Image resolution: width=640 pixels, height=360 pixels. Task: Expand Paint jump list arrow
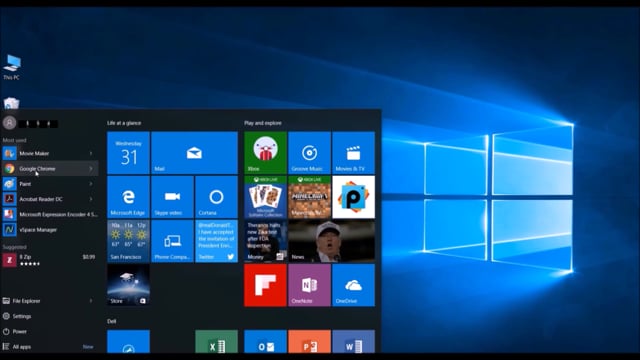tap(91, 184)
